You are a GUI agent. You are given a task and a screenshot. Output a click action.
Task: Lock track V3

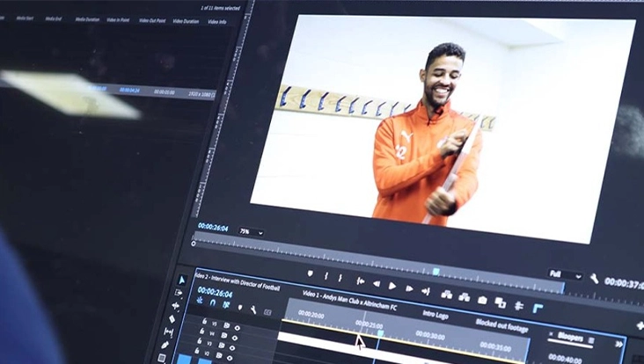(199, 340)
